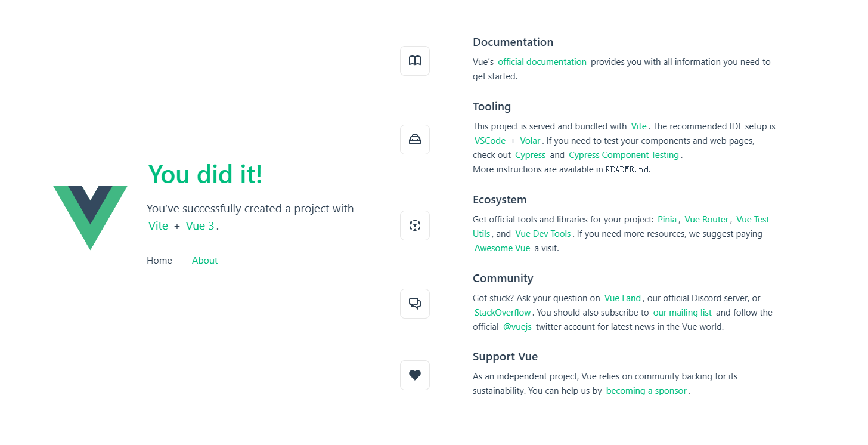Click the Pinia link
This screenshot has width=868, height=445.
point(667,220)
